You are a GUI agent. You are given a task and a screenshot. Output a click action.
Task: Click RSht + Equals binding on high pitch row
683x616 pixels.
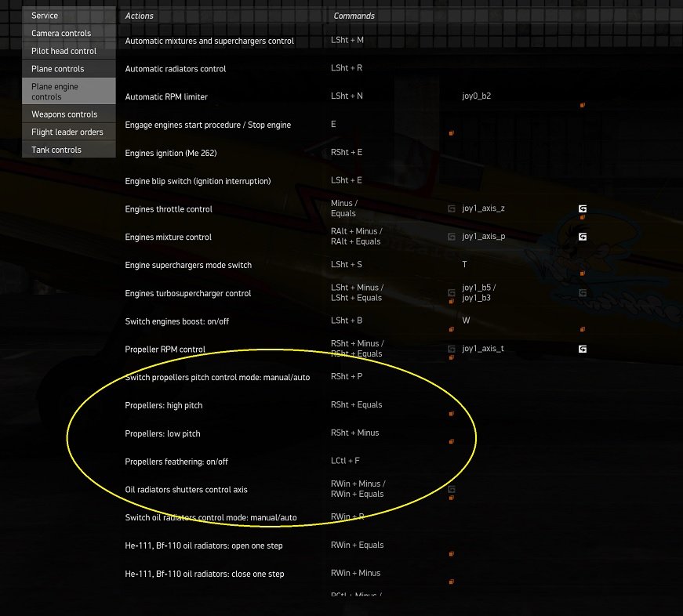tap(356, 404)
